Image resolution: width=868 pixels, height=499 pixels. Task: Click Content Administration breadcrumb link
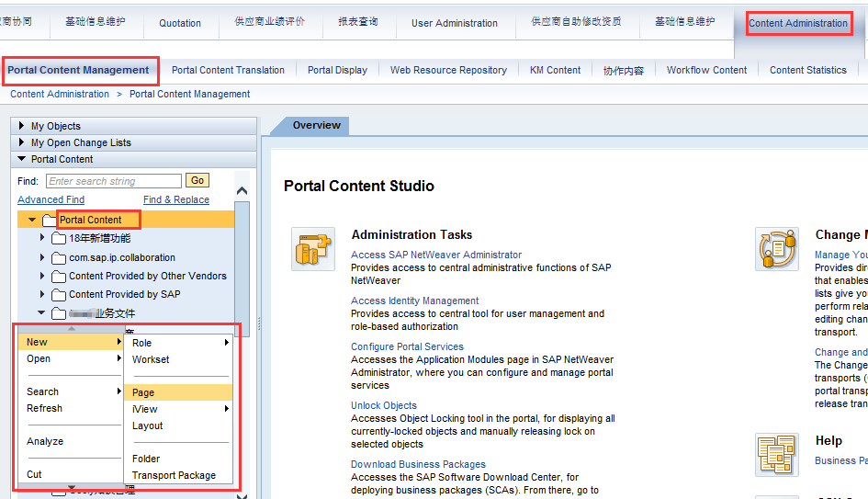[x=60, y=94]
